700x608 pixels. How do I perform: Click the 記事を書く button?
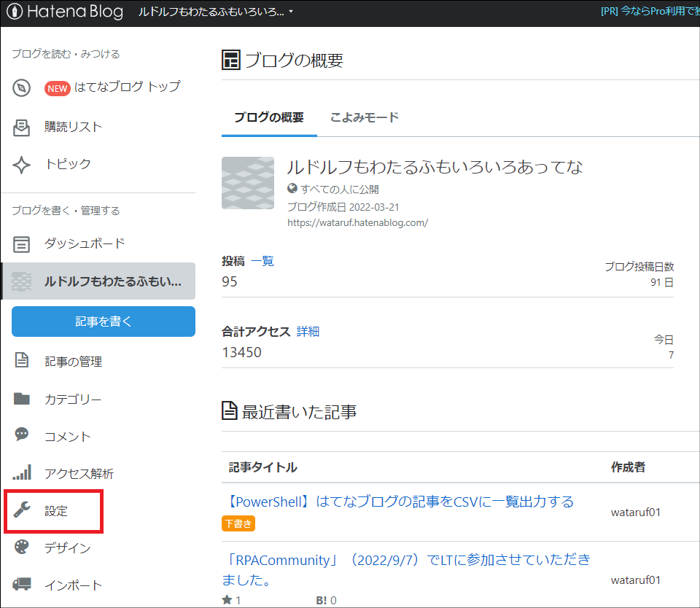pyautogui.click(x=104, y=321)
